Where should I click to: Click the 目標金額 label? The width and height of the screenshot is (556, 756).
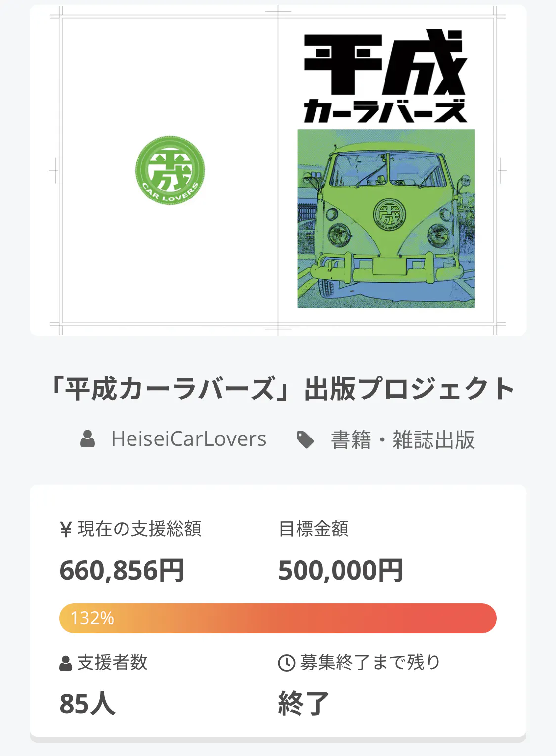(314, 529)
